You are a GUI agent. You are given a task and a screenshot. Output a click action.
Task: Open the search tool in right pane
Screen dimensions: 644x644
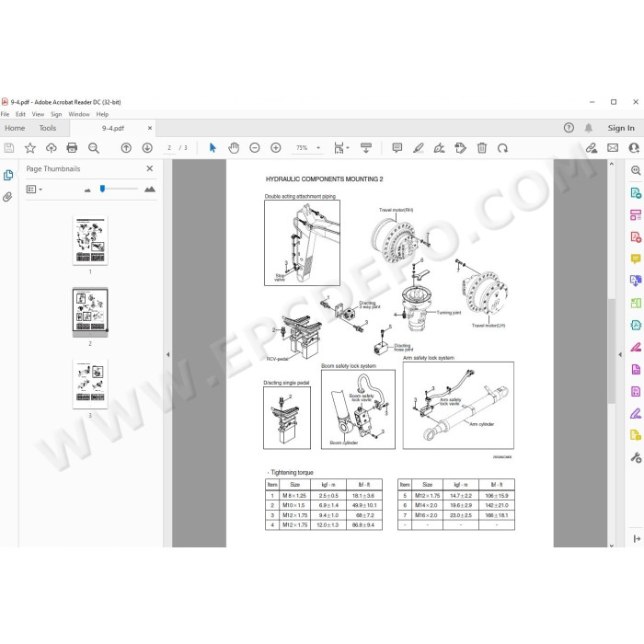click(636, 170)
